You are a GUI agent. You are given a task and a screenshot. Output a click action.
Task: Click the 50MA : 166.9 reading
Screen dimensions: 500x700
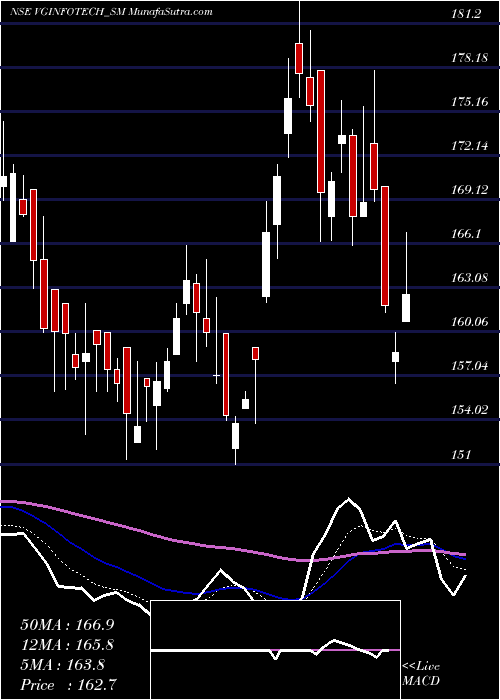(x=67, y=625)
